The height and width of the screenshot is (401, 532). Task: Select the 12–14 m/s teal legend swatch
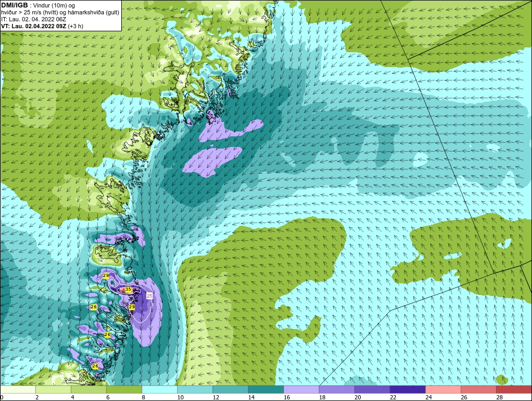[x=230, y=389]
